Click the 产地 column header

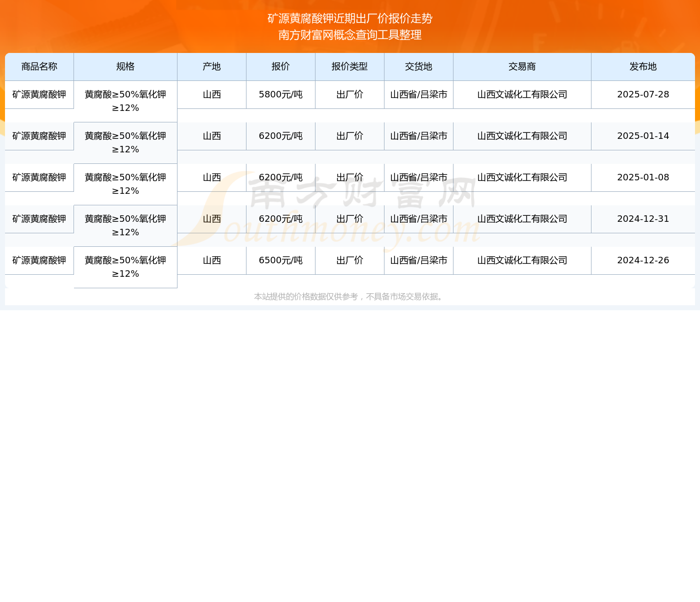[212, 66]
